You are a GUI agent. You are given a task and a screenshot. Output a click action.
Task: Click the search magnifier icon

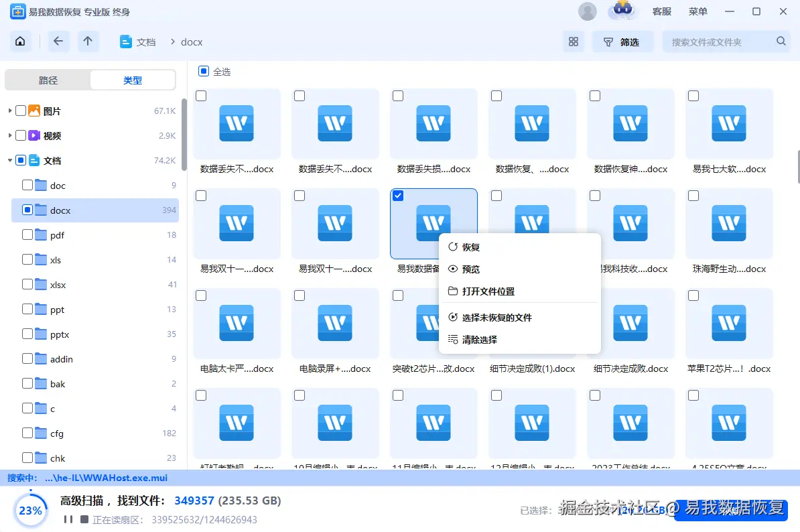[781, 42]
